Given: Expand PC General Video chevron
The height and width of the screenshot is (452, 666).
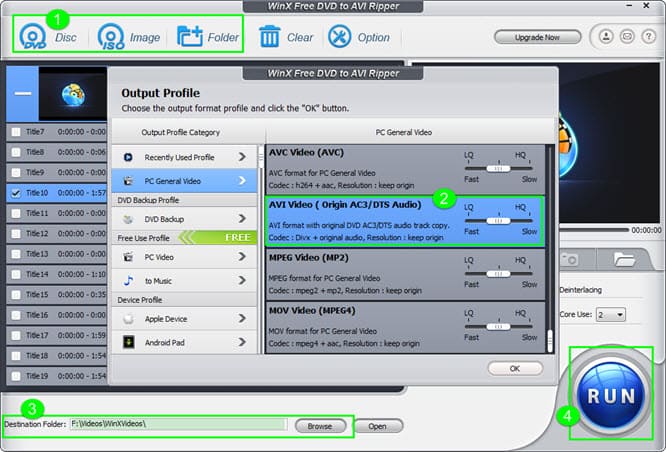Looking at the screenshot, I should point(242,181).
